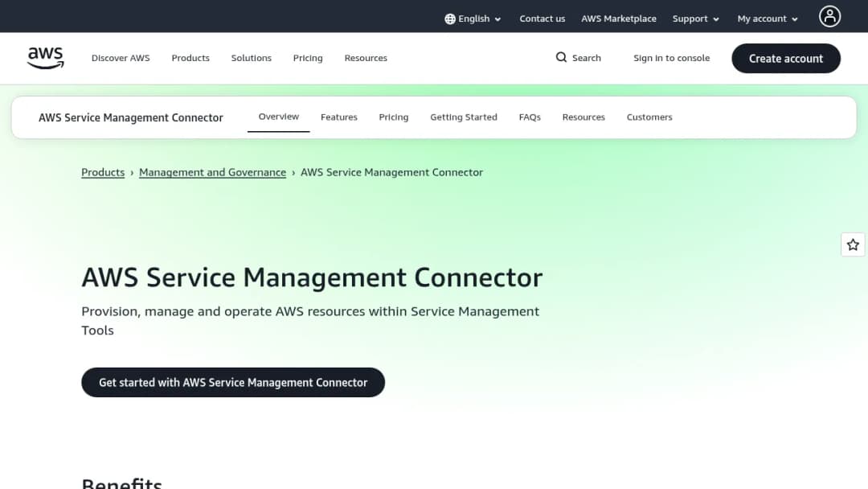Switch to the Features tab
Image resolution: width=868 pixels, height=489 pixels.
coord(339,117)
